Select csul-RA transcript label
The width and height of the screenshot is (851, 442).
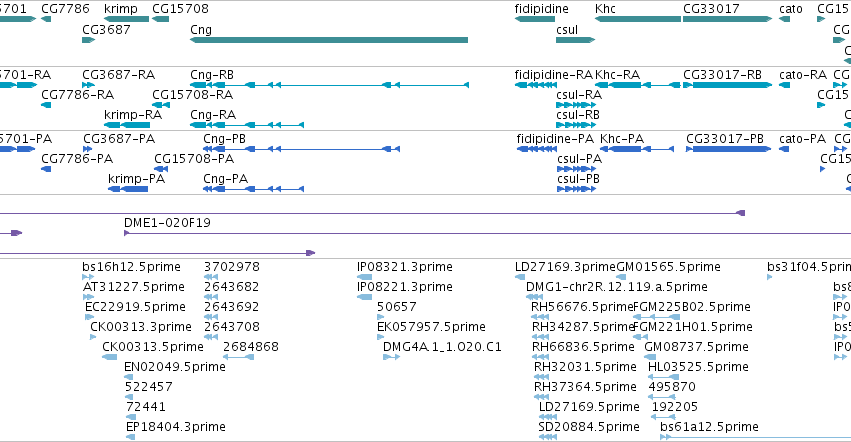[579, 94]
